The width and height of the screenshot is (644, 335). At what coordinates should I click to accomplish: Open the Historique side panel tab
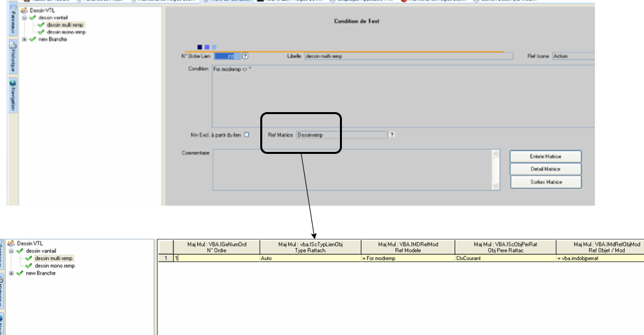tap(12, 58)
